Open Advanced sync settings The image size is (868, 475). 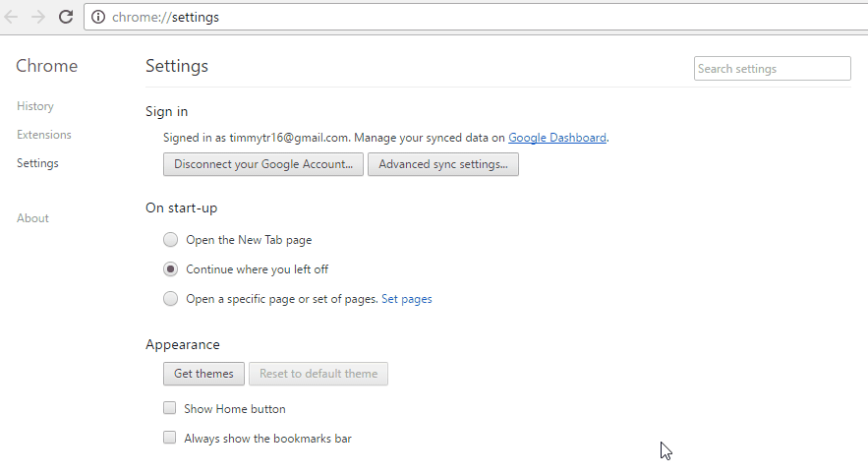tap(443, 164)
